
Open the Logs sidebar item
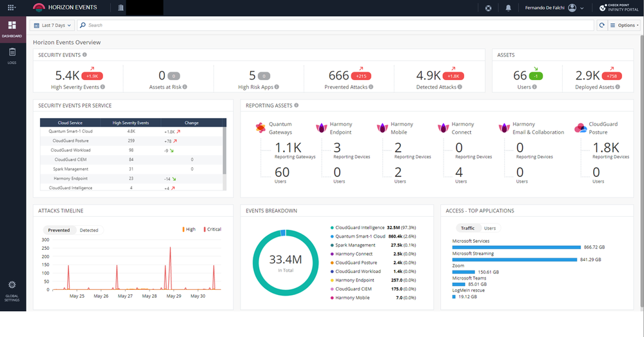(12, 56)
